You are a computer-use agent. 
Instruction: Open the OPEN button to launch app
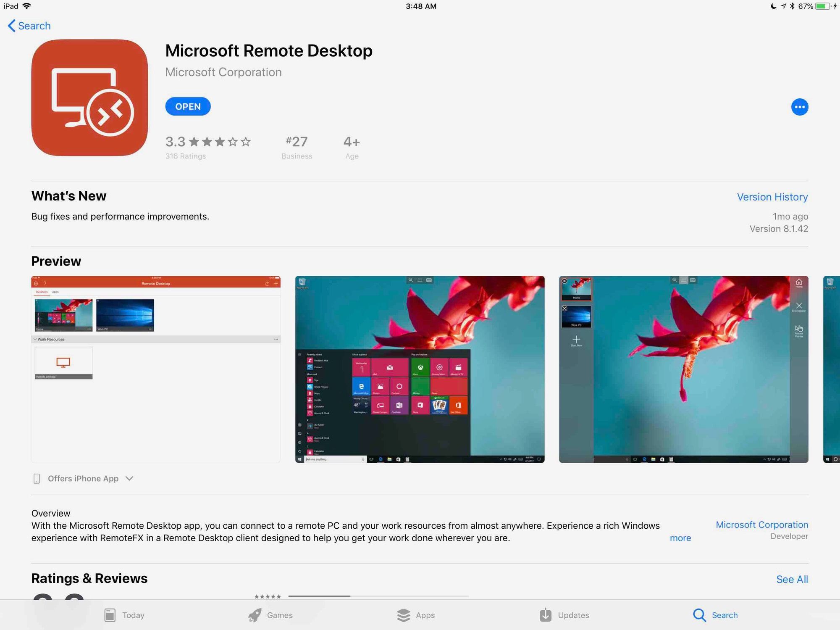tap(187, 107)
